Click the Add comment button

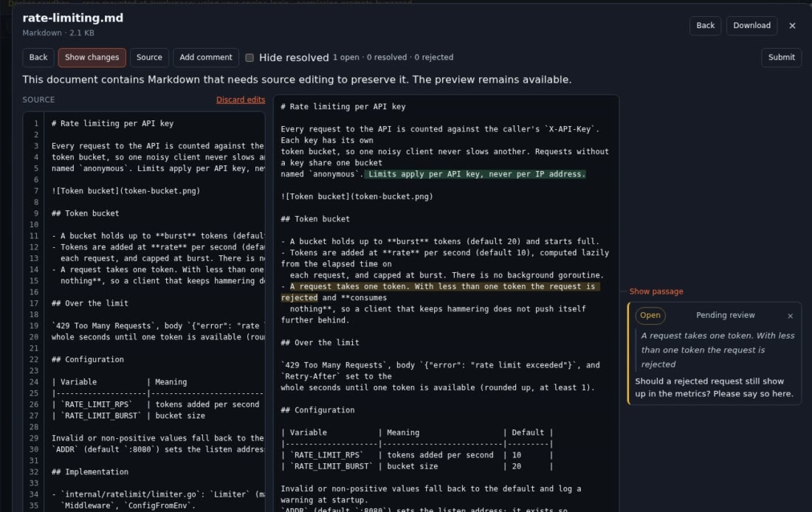tap(206, 58)
